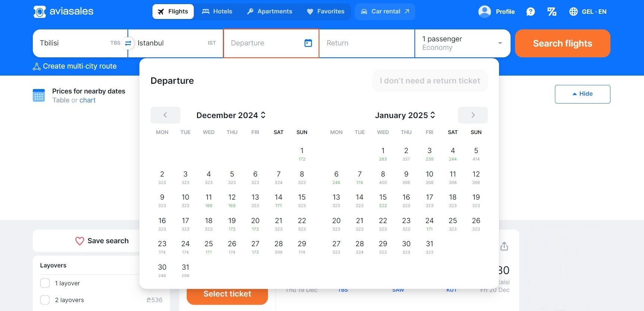Click the share icon beside the calendar
Screen dimensions: 644x311
pos(504,246)
